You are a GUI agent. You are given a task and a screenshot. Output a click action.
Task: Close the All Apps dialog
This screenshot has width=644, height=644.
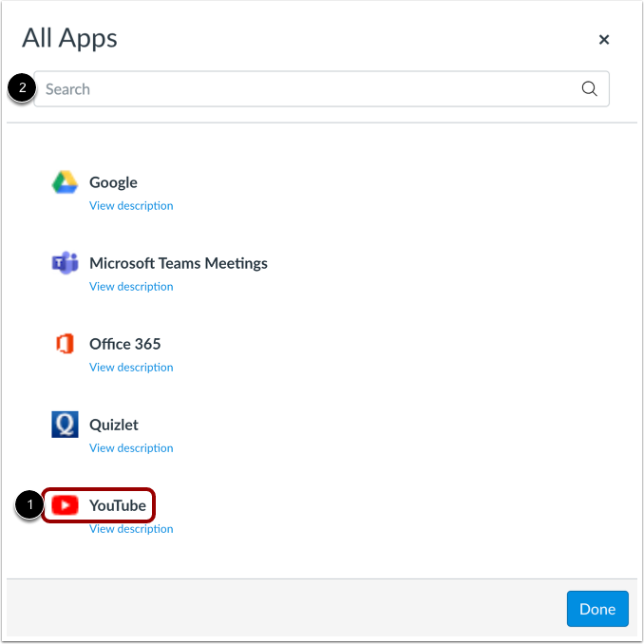[x=604, y=40]
